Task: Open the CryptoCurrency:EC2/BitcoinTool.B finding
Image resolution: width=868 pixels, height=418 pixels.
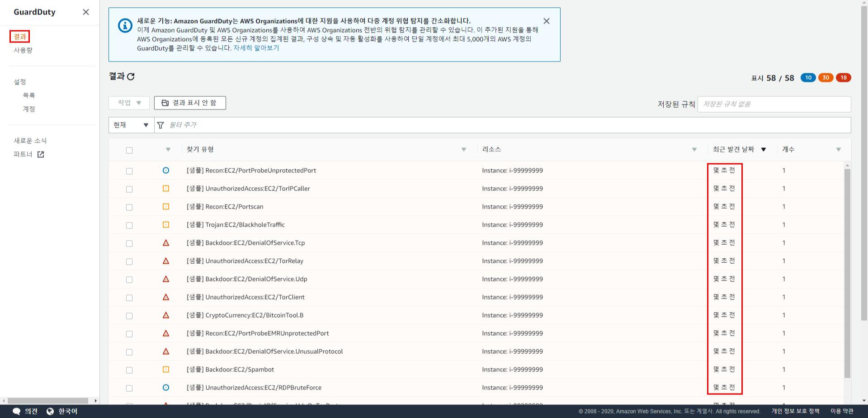Action: [245, 315]
